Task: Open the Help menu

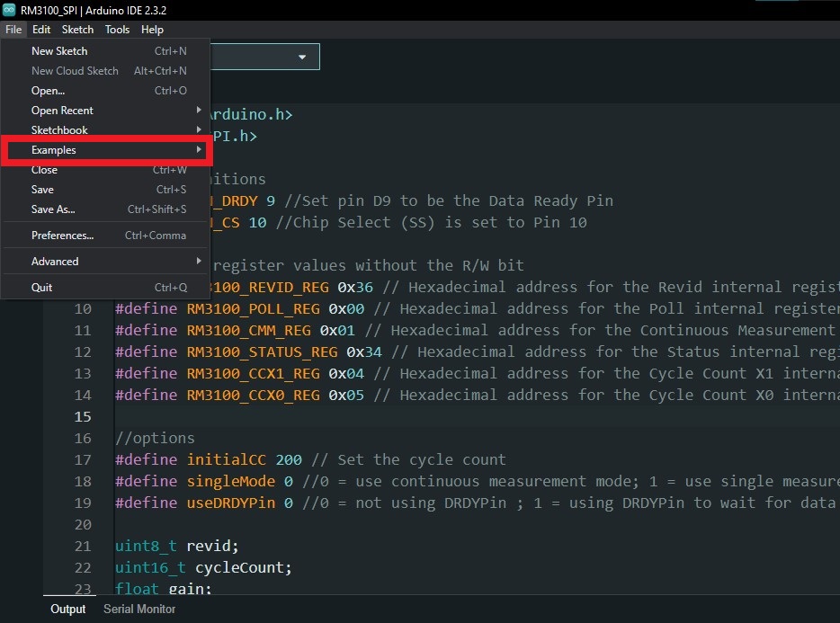Action: point(152,30)
